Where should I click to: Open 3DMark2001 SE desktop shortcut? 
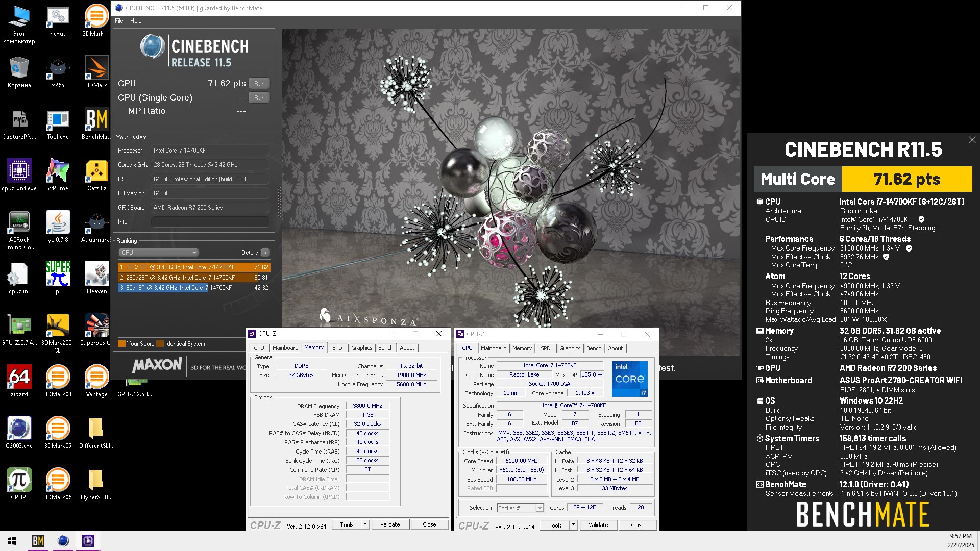pos(58,334)
